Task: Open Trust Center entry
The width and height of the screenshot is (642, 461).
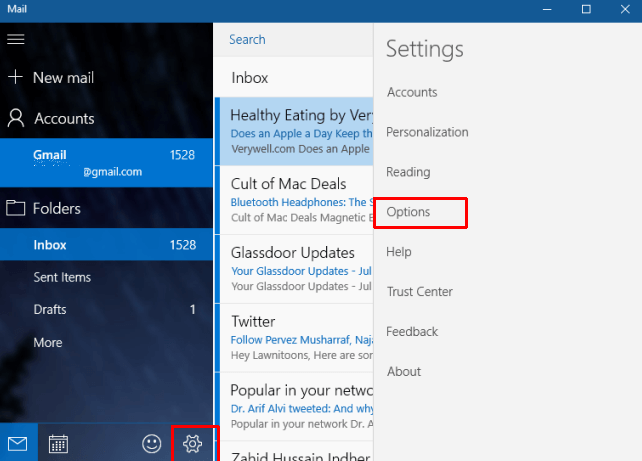Action: (x=420, y=292)
